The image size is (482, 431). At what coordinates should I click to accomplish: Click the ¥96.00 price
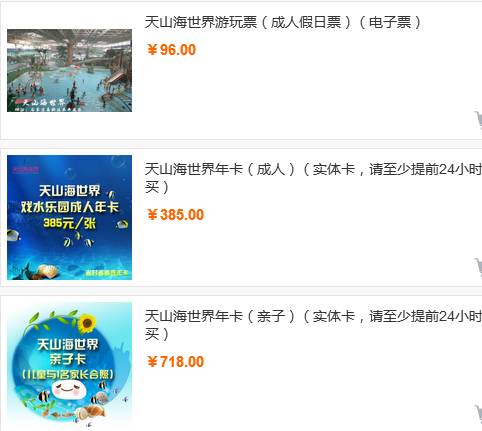point(172,50)
